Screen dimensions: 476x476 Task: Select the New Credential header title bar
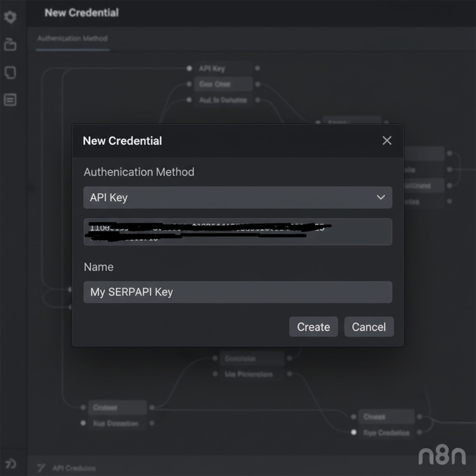122,141
